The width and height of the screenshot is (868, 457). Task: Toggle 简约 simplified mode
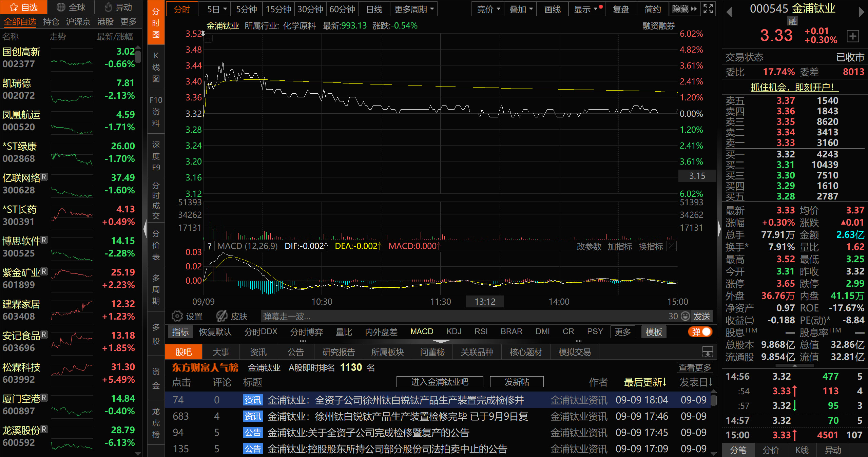pyautogui.click(x=652, y=9)
